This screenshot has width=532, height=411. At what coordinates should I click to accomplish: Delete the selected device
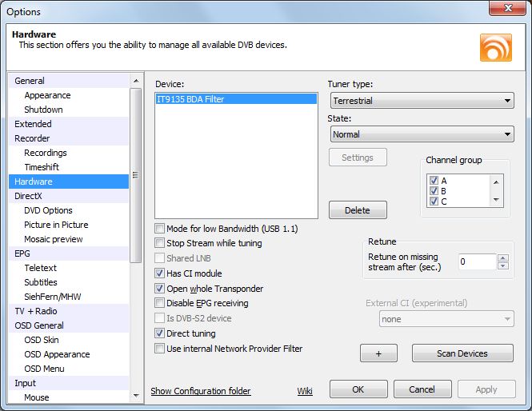358,210
